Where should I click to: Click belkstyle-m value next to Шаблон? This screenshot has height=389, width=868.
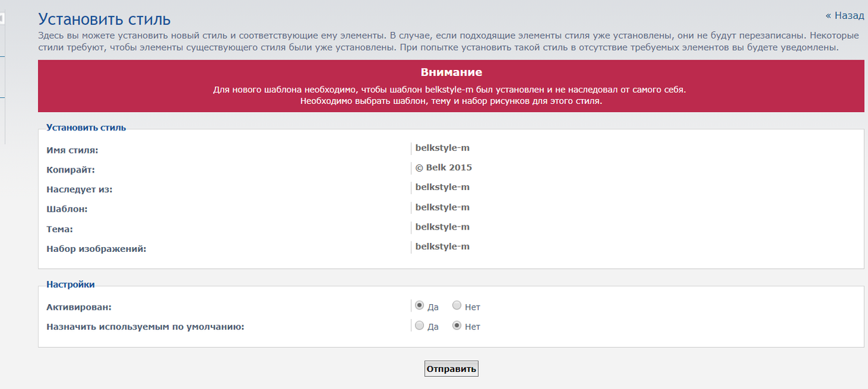point(442,207)
